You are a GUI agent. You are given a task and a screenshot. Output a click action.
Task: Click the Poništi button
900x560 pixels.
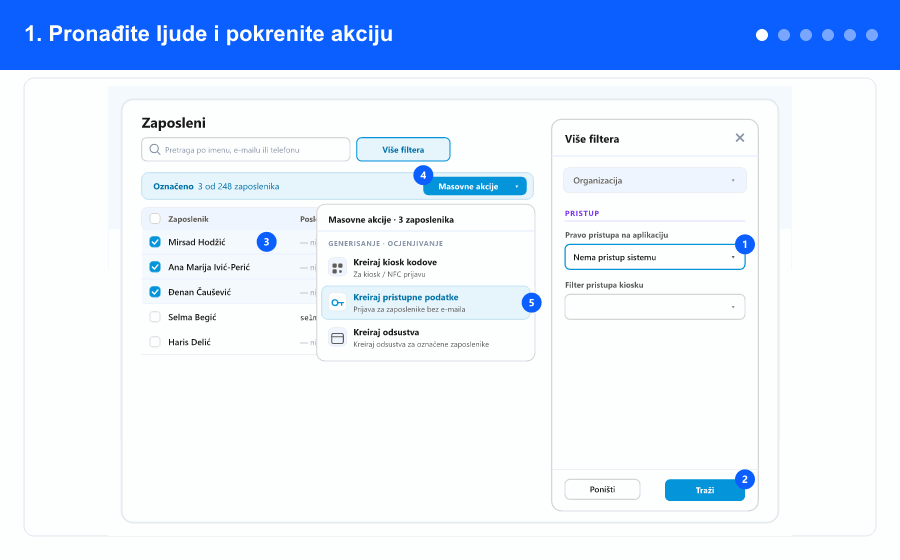tap(602, 489)
